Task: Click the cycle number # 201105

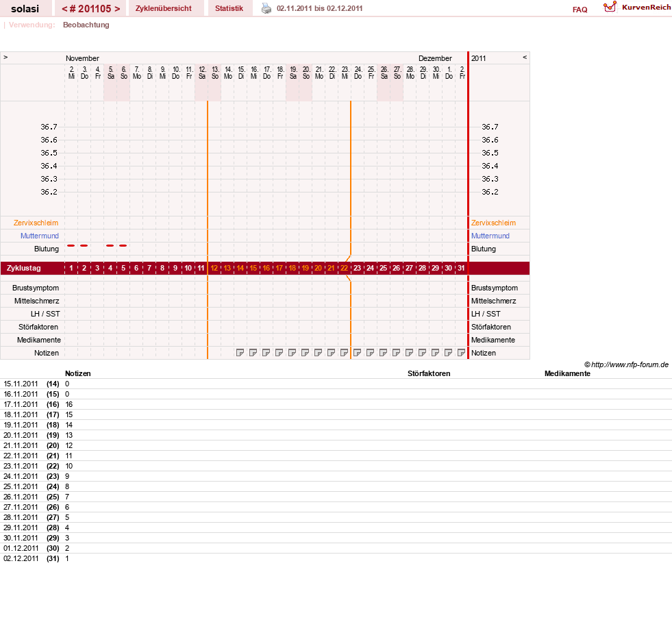Action: (90, 9)
